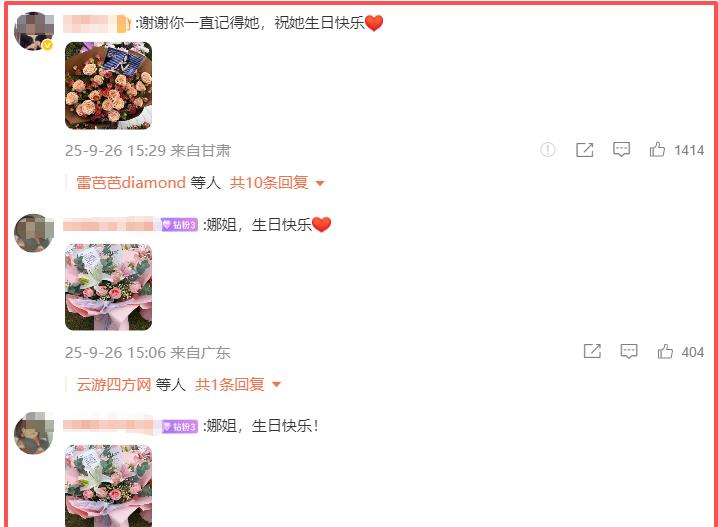Reply to the 15:06 Guangdong comment
Image resolution: width=718 pixels, height=527 pixels.
[x=629, y=352]
